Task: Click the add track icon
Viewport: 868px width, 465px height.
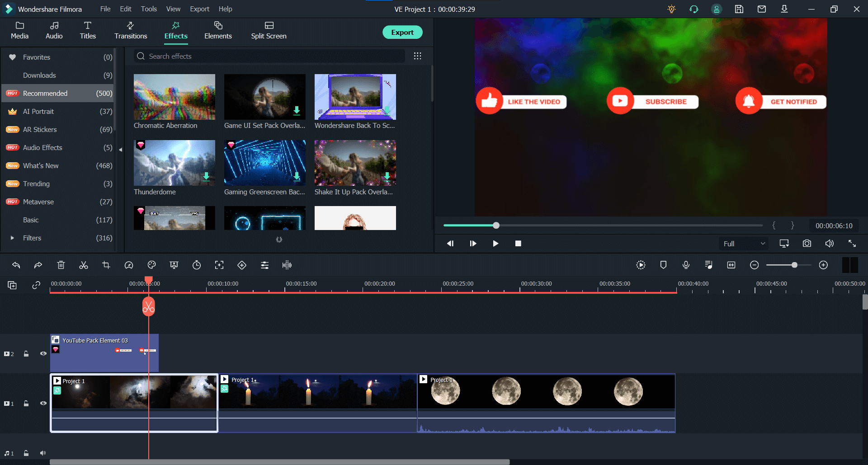Action: pos(12,285)
